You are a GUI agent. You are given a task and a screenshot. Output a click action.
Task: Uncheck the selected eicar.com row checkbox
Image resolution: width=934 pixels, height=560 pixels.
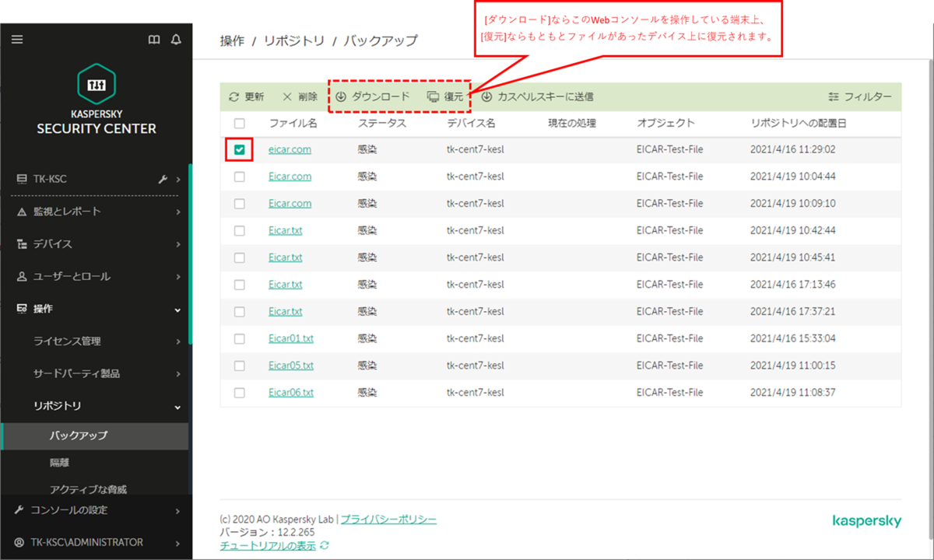[239, 149]
